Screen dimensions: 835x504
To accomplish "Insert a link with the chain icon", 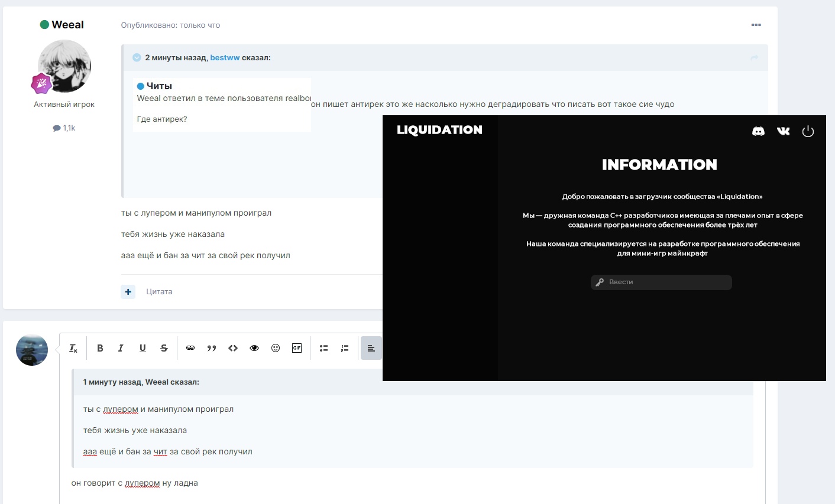I will click(190, 348).
